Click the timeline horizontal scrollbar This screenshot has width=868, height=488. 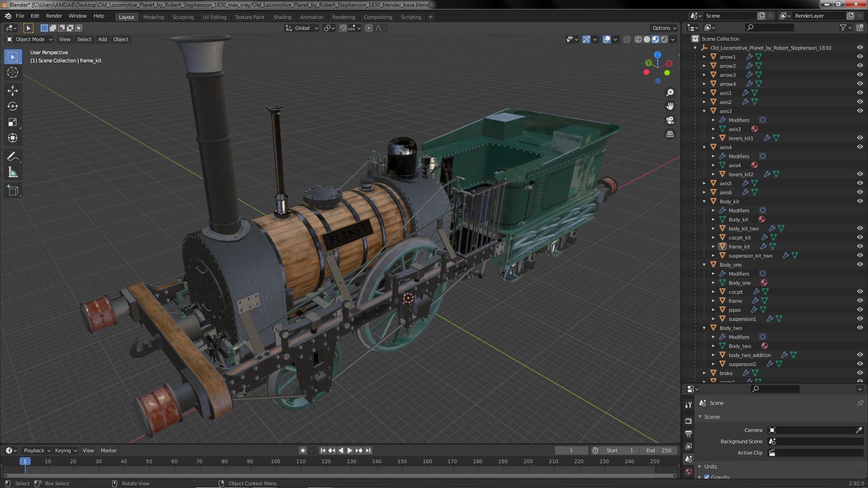coord(340,475)
